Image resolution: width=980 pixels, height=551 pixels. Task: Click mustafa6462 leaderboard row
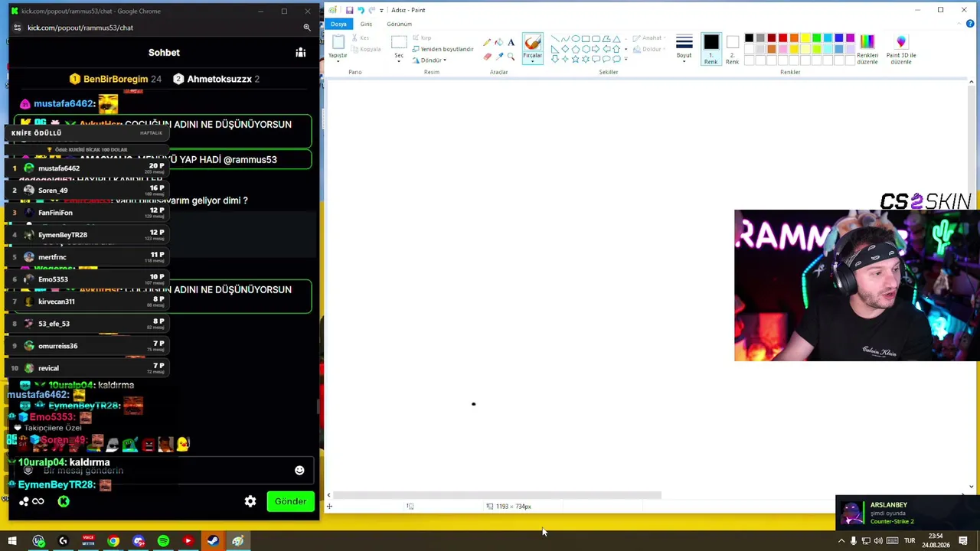(x=87, y=168)
